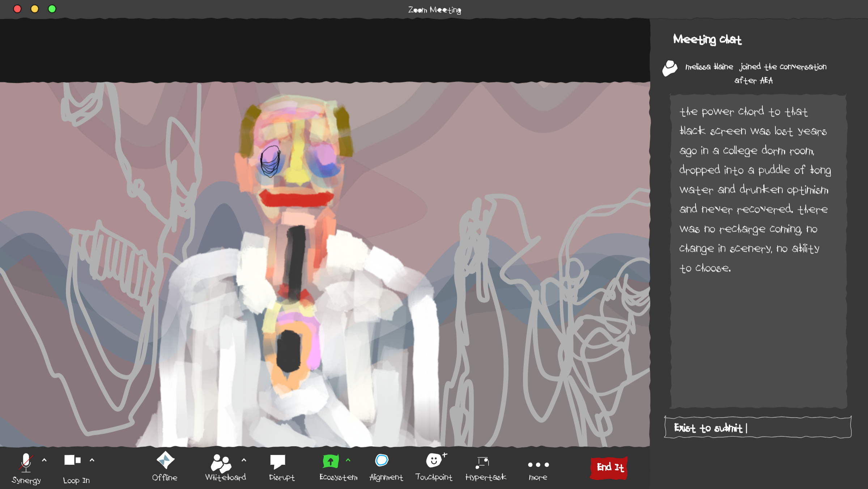The height and width of the screenshot is (489, 868).
Task: Click the Zoom Meeting window title
Action: click(434, 10)
